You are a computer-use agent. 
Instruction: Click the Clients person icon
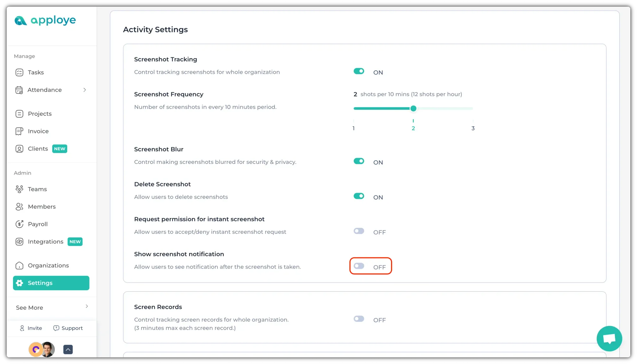tap(19, 149)
